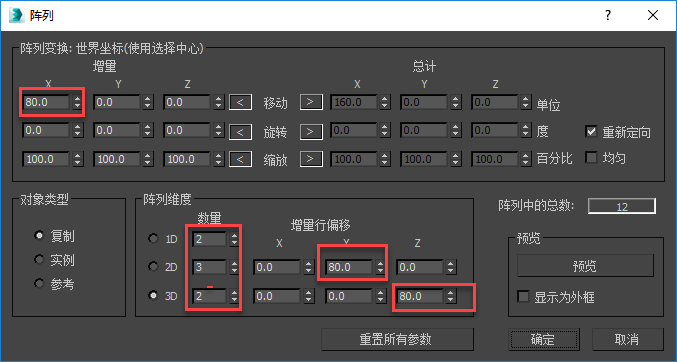Click the 2D count field showing 3
This screenshot has height=362, width=677.
209,267
